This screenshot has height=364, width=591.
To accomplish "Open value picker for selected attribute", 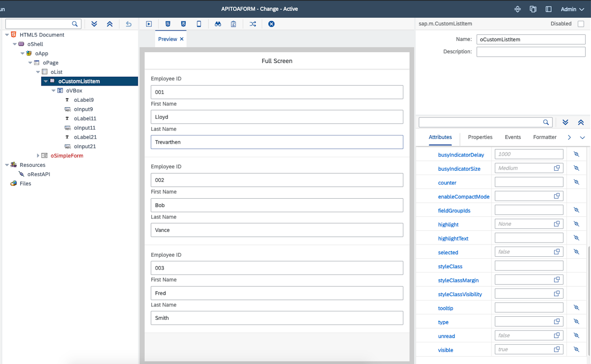I will (557, 252).
